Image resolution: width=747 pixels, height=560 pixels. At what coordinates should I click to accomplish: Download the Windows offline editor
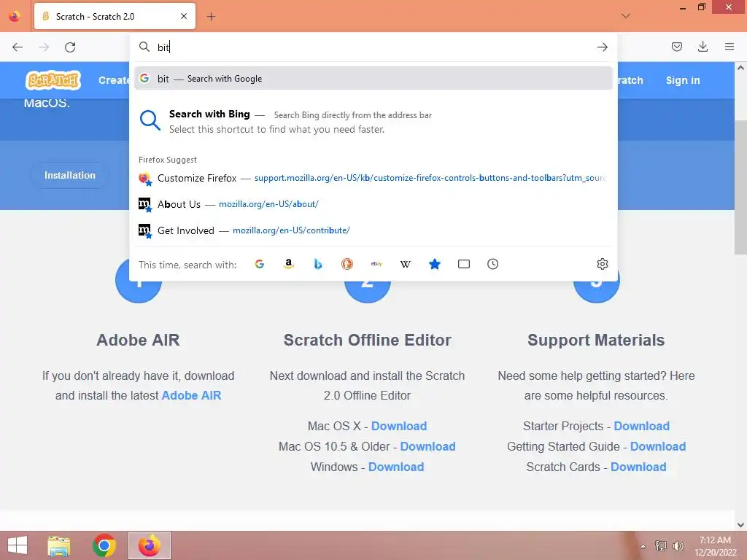[x=396, y=467]
